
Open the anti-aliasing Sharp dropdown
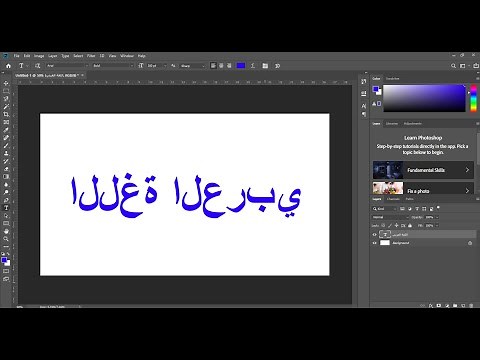point(192,66)
